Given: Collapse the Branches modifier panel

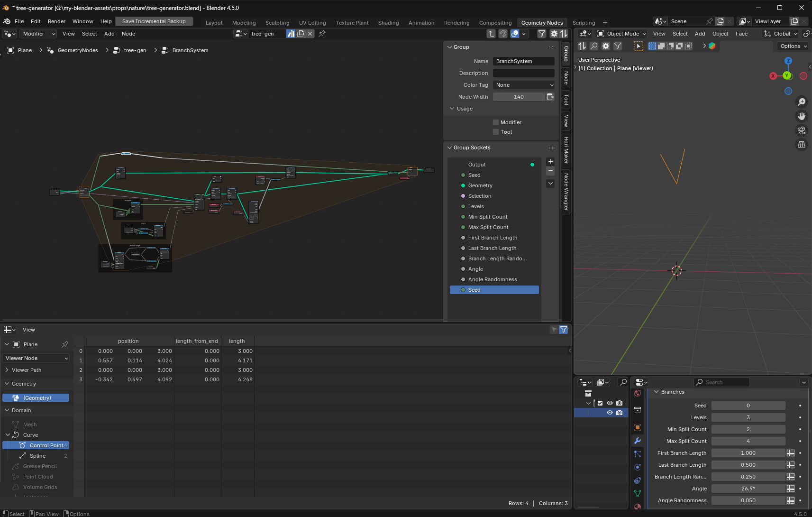Looking at the screenshot, I should click(x=657, y=392).
